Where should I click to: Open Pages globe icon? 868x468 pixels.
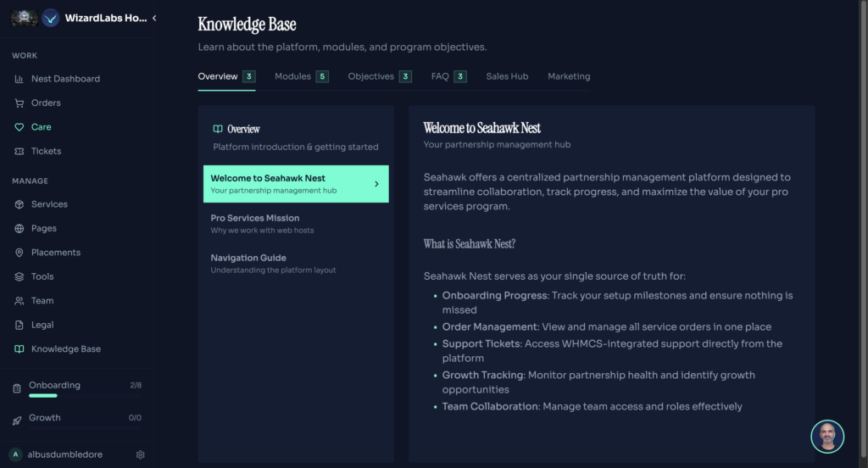click(x=19, y=228)
